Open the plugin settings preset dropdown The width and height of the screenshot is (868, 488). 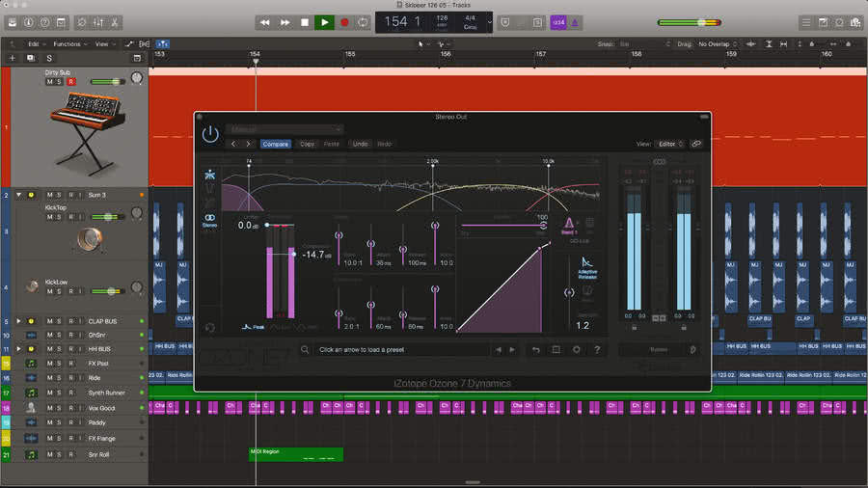point(285,129)
